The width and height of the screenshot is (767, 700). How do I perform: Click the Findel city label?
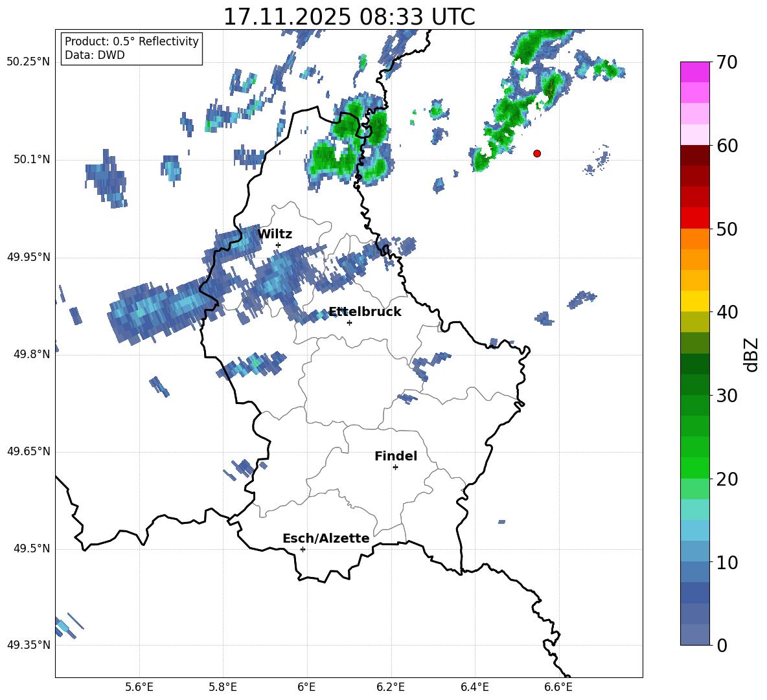click(396, 456)
